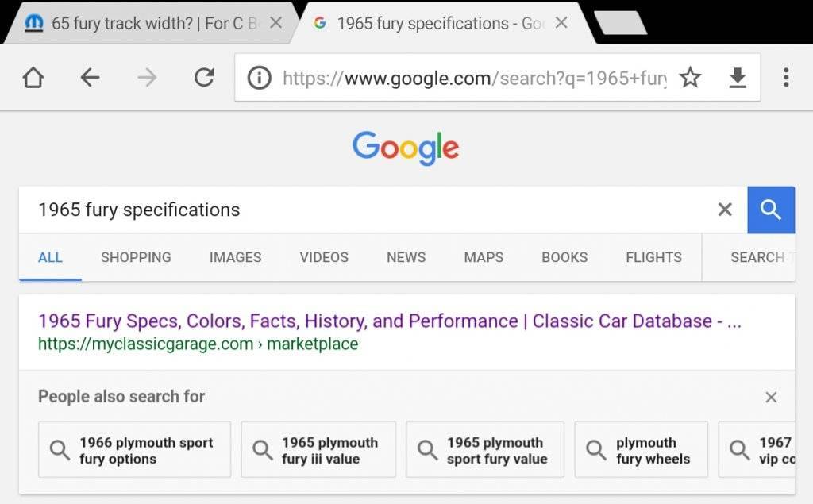Bookmark this page with the star icon

pos(690,77)
